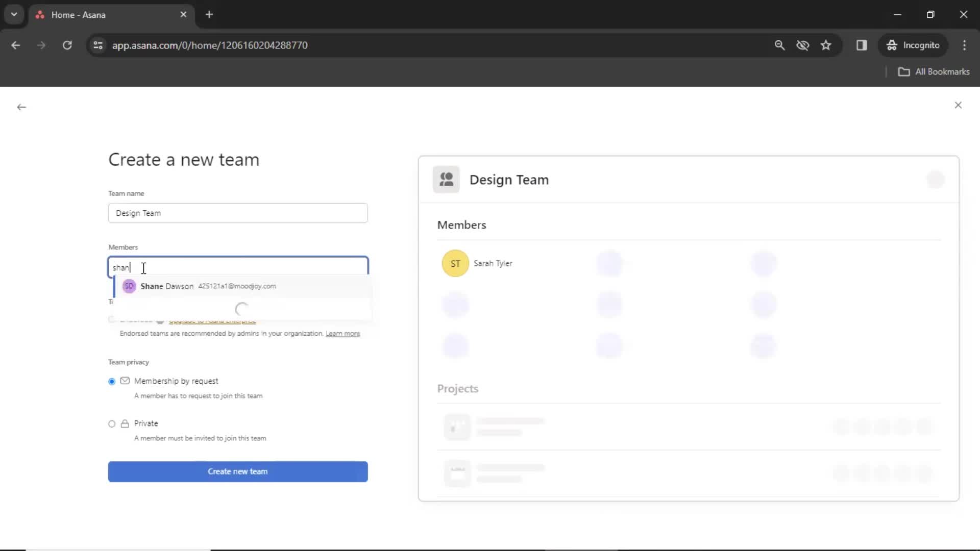Open the Chrome three-dot menu
The height and width of the screenshot is (551, 980).
[964, 45]
